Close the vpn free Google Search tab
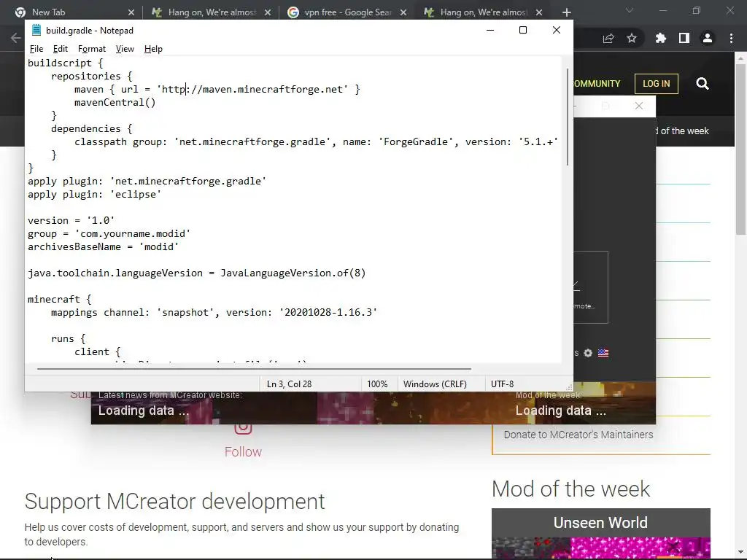This screenshot has width=747, height=560. click(403, 12)
